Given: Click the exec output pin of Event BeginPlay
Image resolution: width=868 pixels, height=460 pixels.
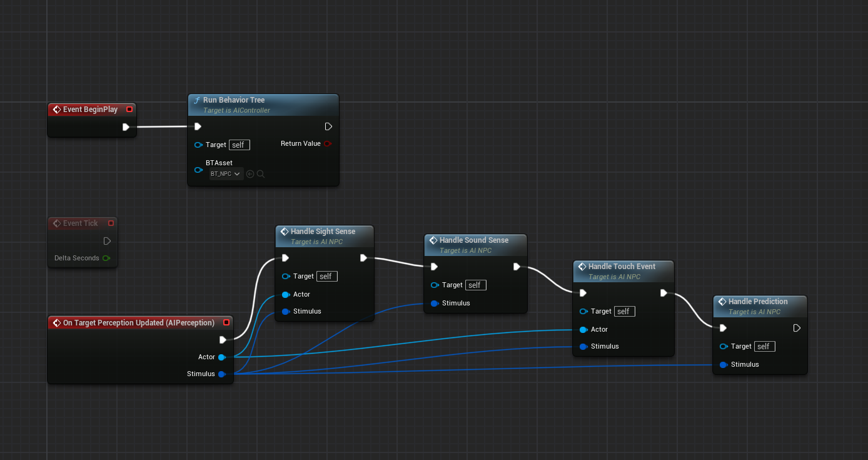Looking at the screenshot, I should pos(126,126).
